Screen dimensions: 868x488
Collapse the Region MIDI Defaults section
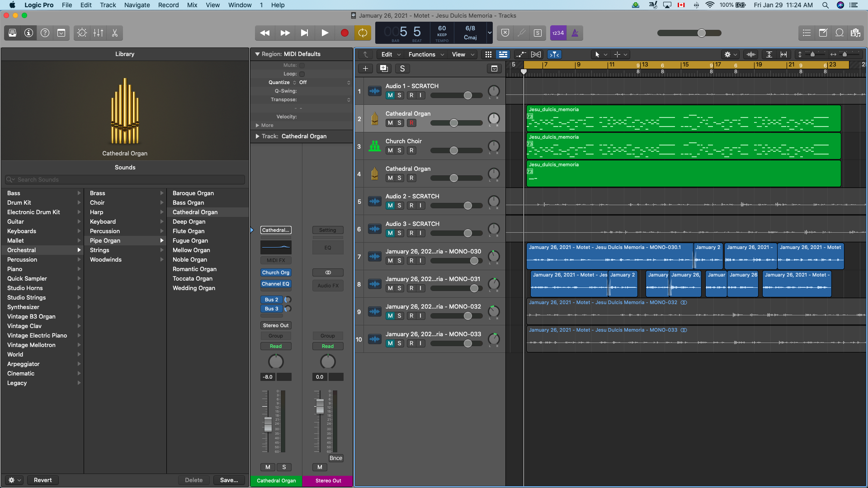tap(257, 54)
